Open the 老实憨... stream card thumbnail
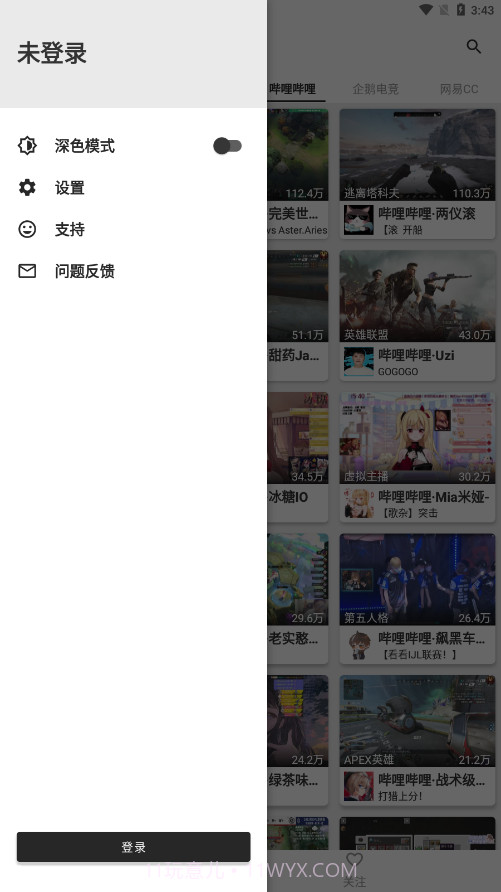The image size is (501, 892). [297, 580]
